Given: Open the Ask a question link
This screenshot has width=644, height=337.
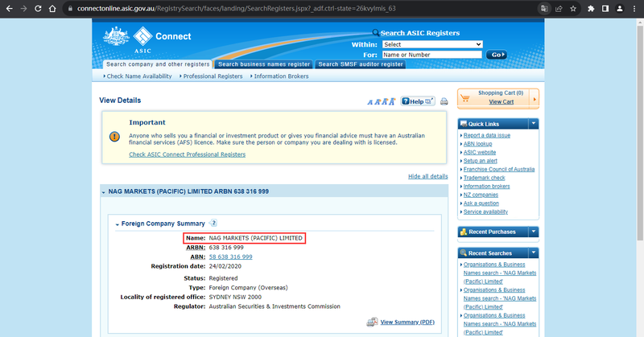Looking at the screenshot, I should point(481,203).
